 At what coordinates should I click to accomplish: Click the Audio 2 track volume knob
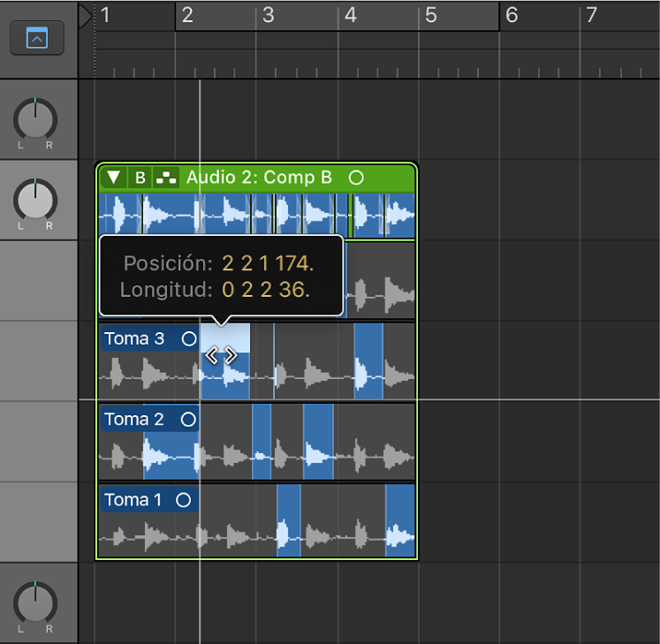tap(35, 200)
